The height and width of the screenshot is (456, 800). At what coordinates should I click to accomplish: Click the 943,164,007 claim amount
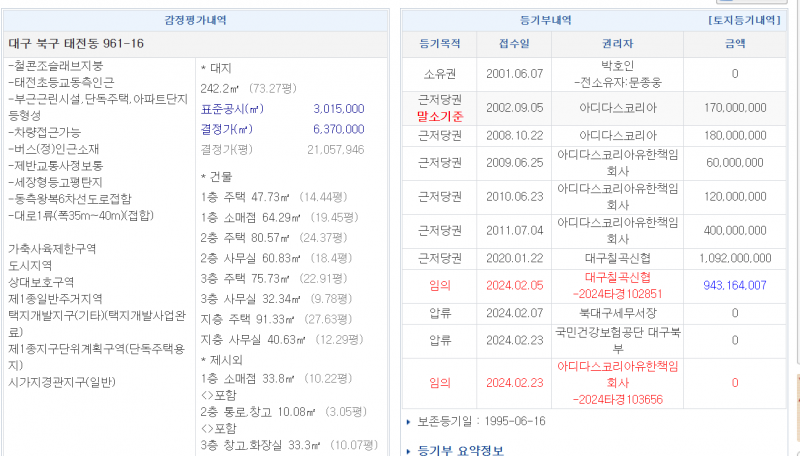pyautogui.click(x=734, y=285)
